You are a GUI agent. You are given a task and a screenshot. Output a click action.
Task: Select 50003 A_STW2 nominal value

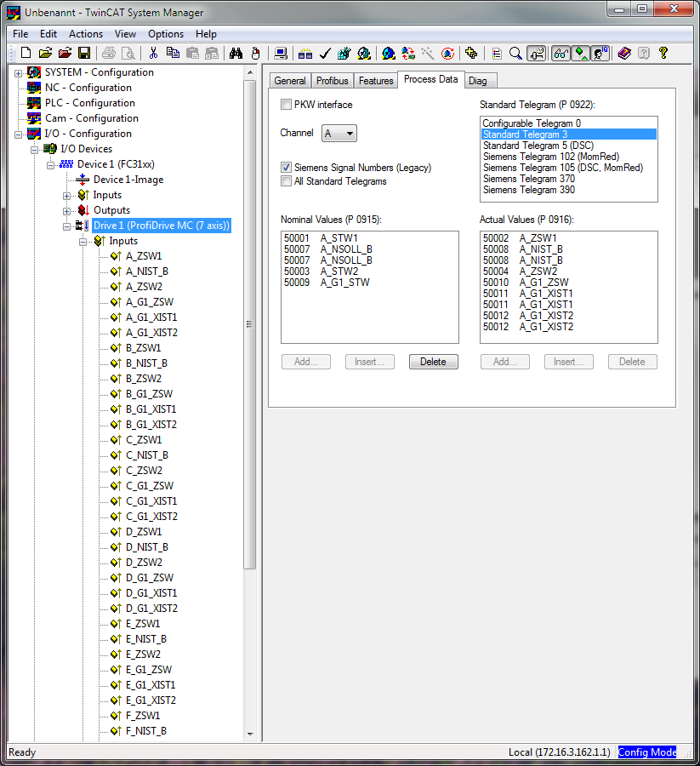[369, 272]
